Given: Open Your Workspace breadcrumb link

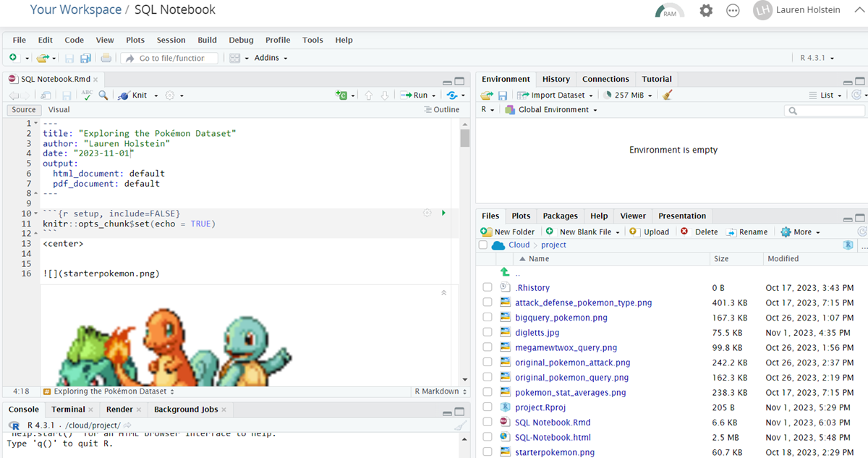Looking at the screenshot, I should click(76, 10).
